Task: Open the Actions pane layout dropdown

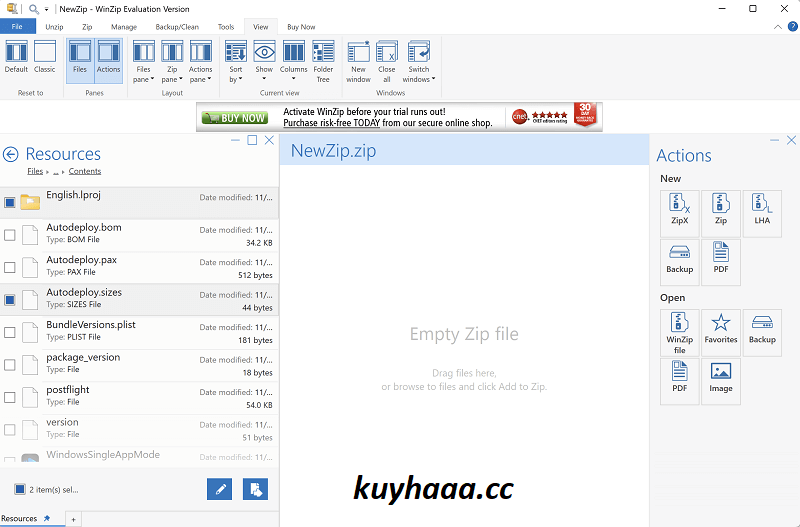Action: [201, 62]
